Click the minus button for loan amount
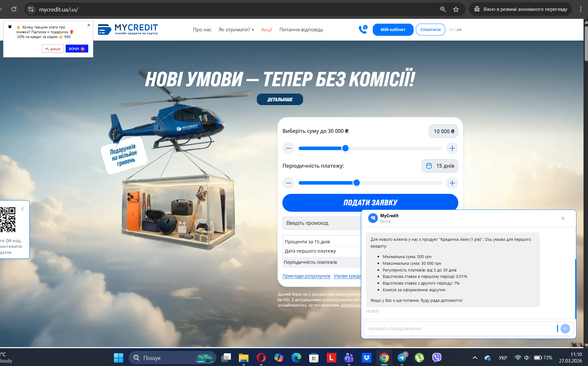Image resolution: width=588 pixels, height=366 pixels. (x=288, y=148)
